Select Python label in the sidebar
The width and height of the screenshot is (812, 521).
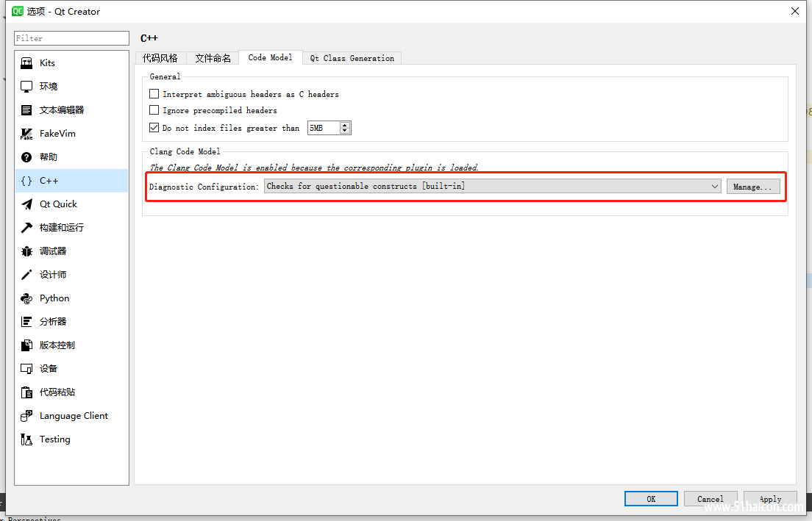54,298
